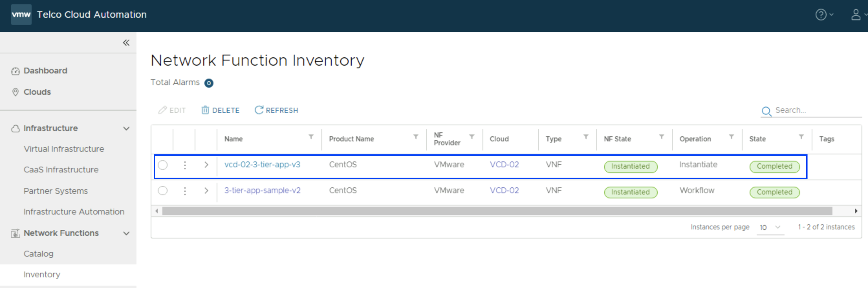The height and width of the screenshot is (288, 868).
Task: Open the Dashboard menu item
Action: 45,71
